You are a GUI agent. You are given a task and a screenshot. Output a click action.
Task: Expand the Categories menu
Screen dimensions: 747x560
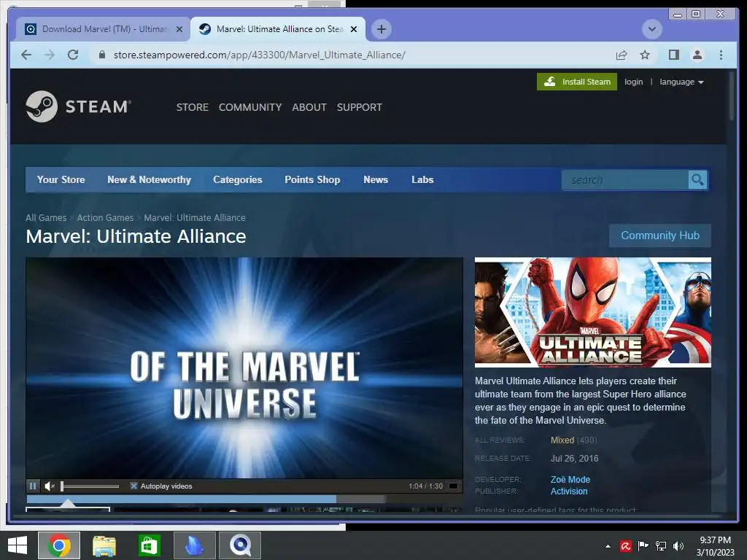pyautogui.click(x=238, y=179)
